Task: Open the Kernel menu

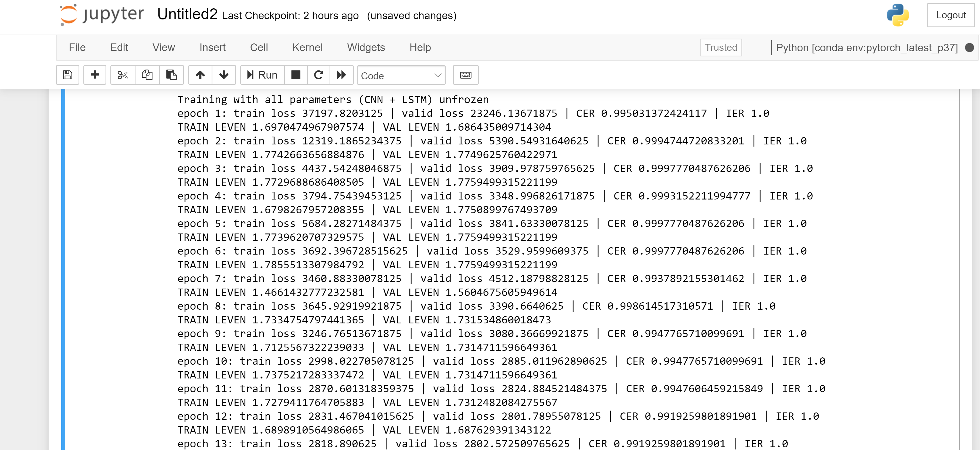Action: 307,48
